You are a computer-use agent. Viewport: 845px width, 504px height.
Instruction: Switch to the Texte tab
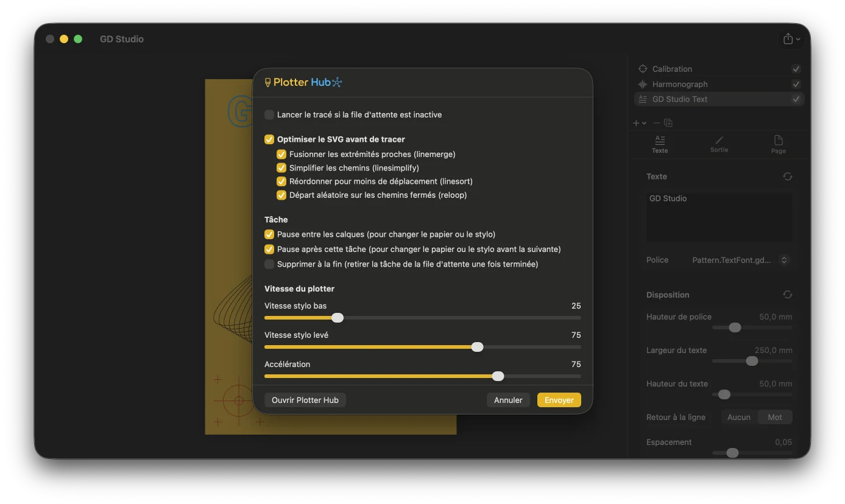pyautogui.click(x=660, y=144)
